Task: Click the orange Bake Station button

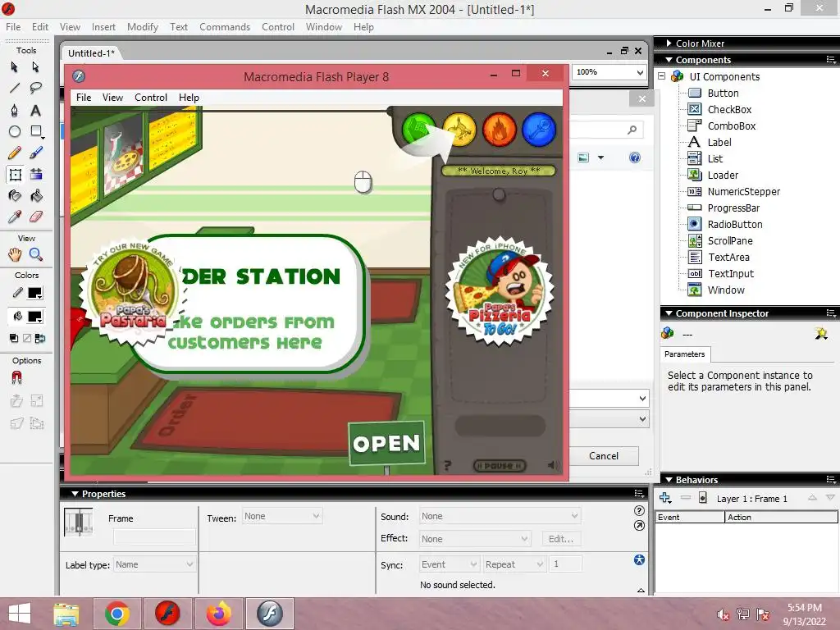Action: tap(500, 129)
